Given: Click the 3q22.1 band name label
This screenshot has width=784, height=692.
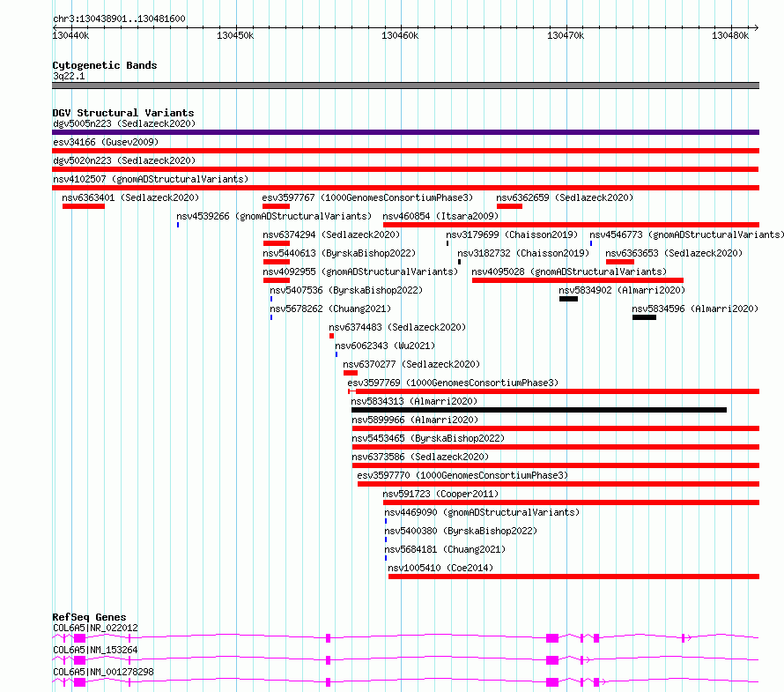Looking at the screenshot, I should pos(69,76).
